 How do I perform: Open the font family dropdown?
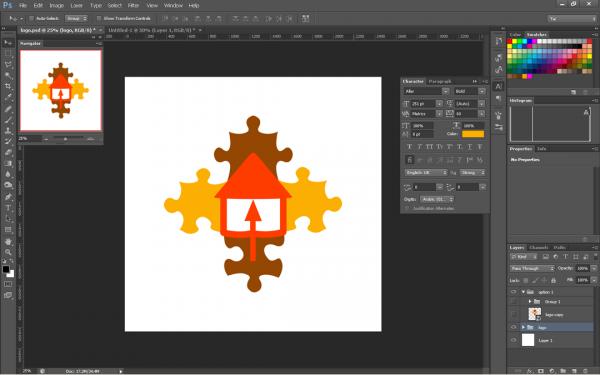tap(445, 91)
